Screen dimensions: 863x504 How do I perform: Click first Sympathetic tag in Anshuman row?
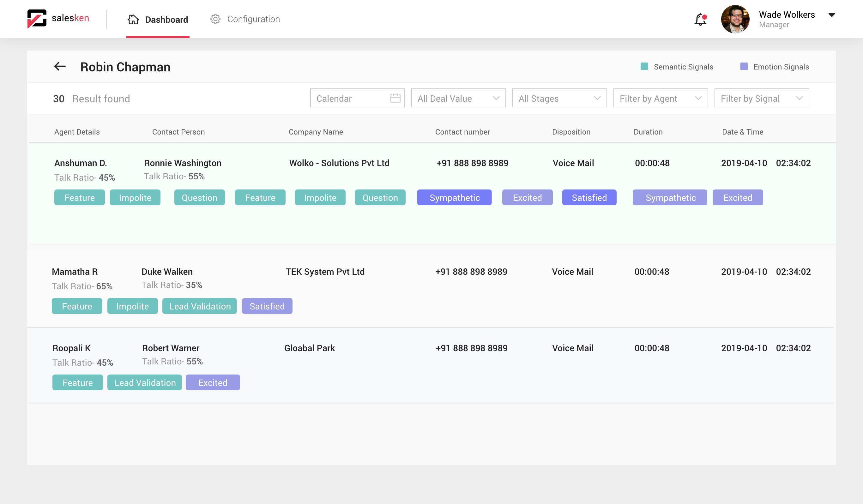[x=455, y=198]
